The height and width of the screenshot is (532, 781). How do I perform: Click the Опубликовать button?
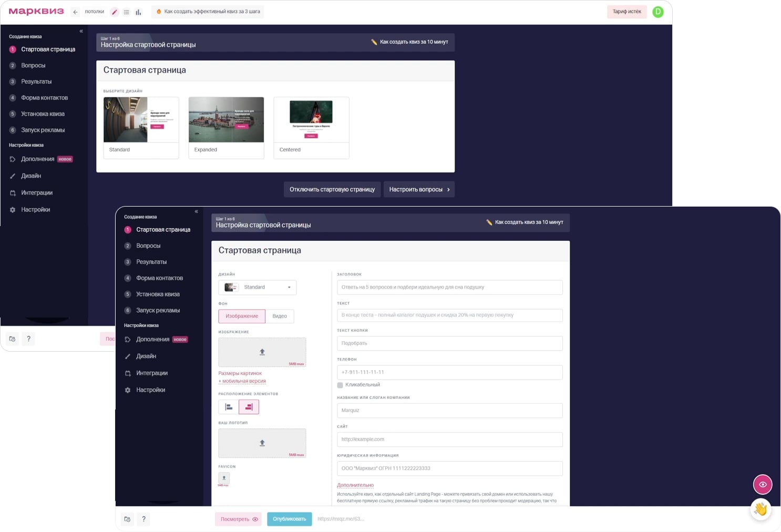coord(289,519)
